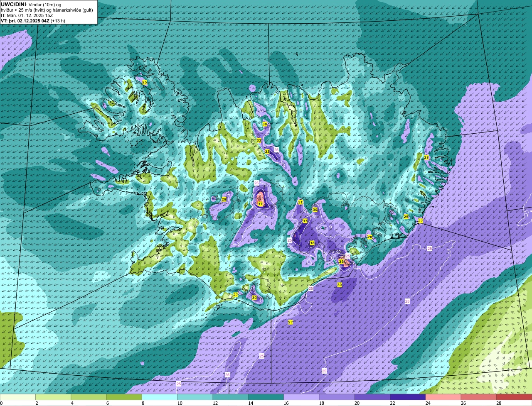Viewport: 532px width, 406px height.
Task: Pick the dark red legend swatch above 28 m/s
Action: point(514,397)
